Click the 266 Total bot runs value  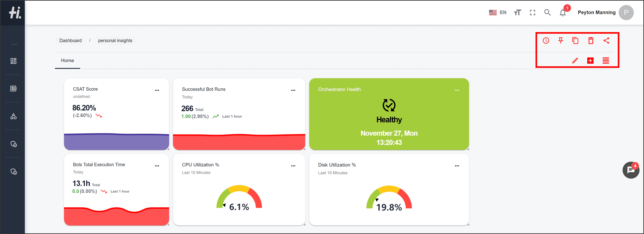pyautogui.click(x=192, y=109)
